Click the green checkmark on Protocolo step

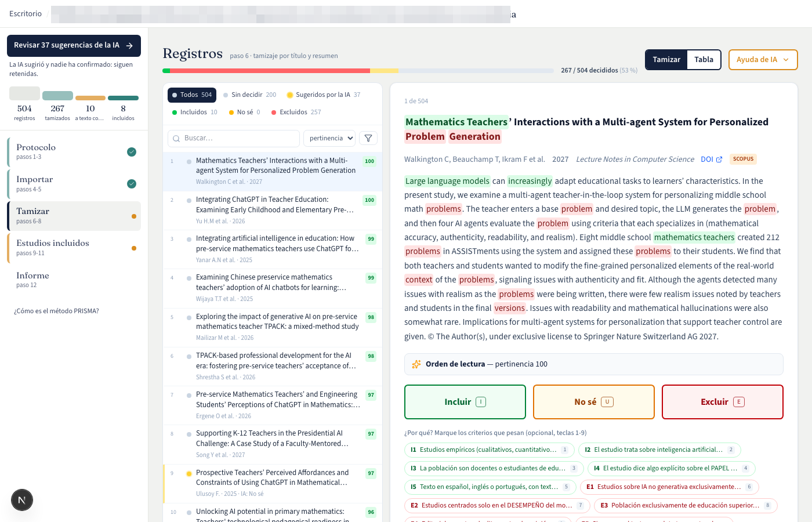(x=132, y=152)
